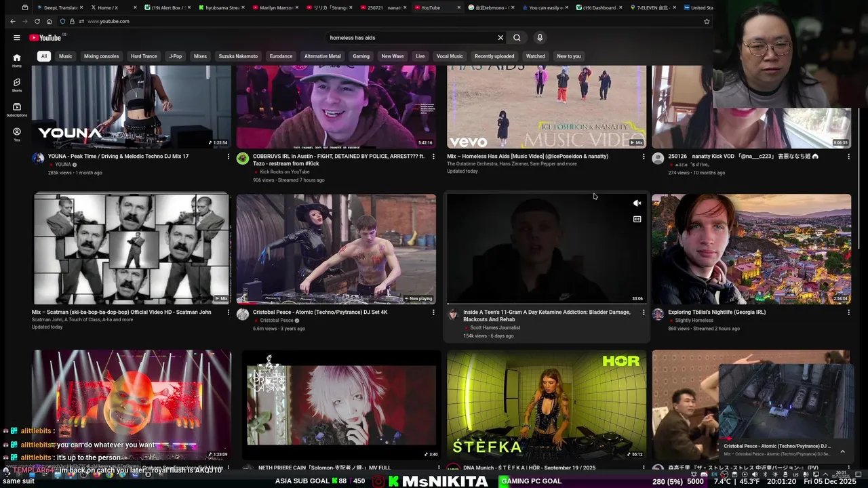Open the browser home button
The image size is (868, 488).
tap(50, 22)
